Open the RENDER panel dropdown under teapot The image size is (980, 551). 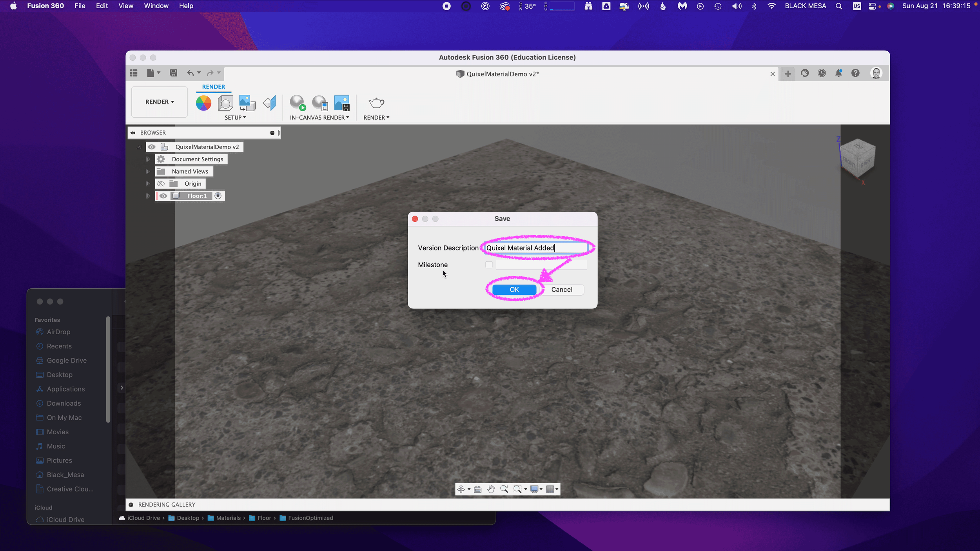(376, 118)
